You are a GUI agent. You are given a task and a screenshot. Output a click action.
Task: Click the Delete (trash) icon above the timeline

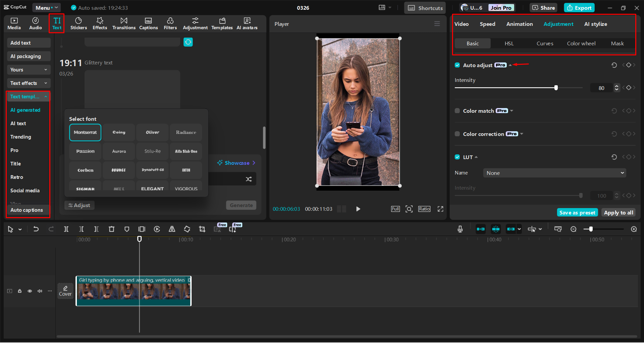pyautogui.click(x=111, y=229)
